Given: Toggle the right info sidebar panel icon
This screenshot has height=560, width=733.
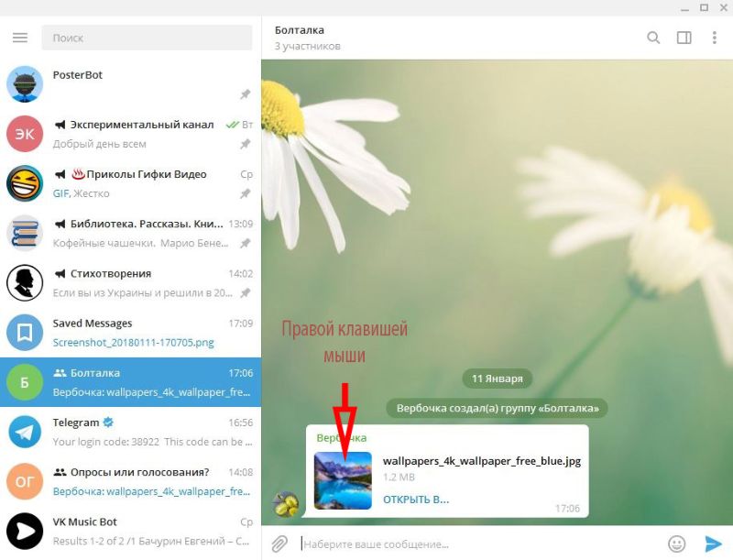Looking at the screenshot, I should [x=684, y=38].
